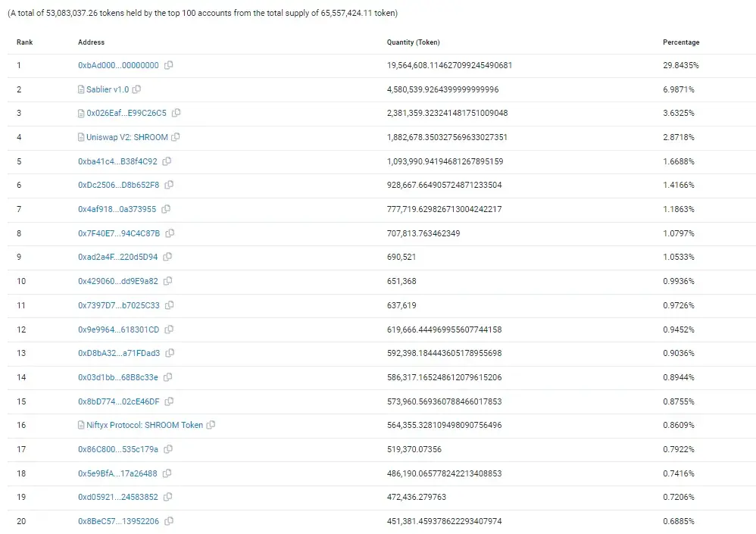Click contract icon beside Niftyx Protocol
The height and width of the screenshot is (534, 756).
point(81,425)
